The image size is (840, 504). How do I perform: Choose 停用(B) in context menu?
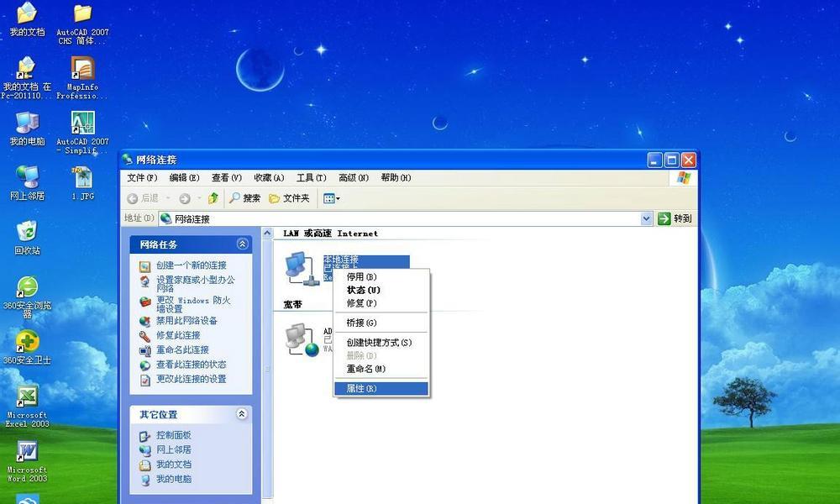coord(381,277)
